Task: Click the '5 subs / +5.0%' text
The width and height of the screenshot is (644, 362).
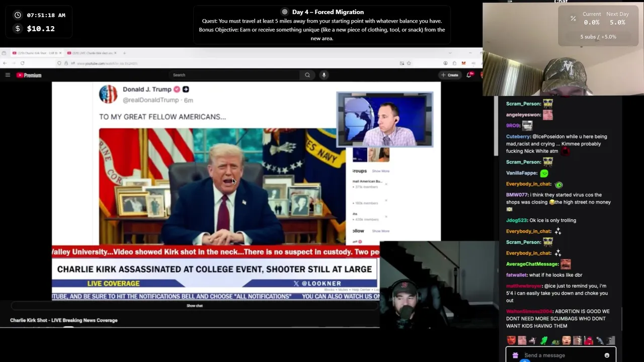Action: tap(598, 37)
